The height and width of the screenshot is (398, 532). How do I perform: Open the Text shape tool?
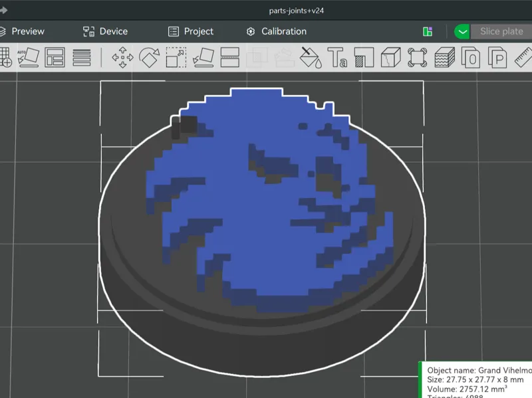click(337, 57)
